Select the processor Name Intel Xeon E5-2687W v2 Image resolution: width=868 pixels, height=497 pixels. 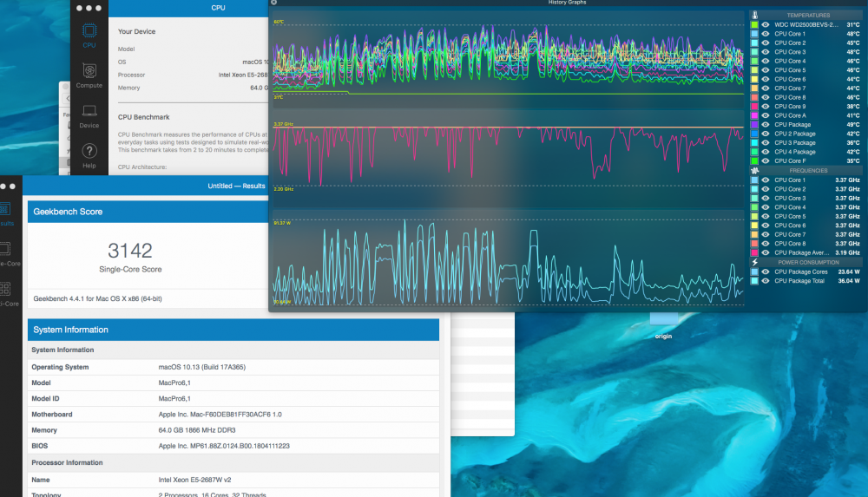(194, 480)
